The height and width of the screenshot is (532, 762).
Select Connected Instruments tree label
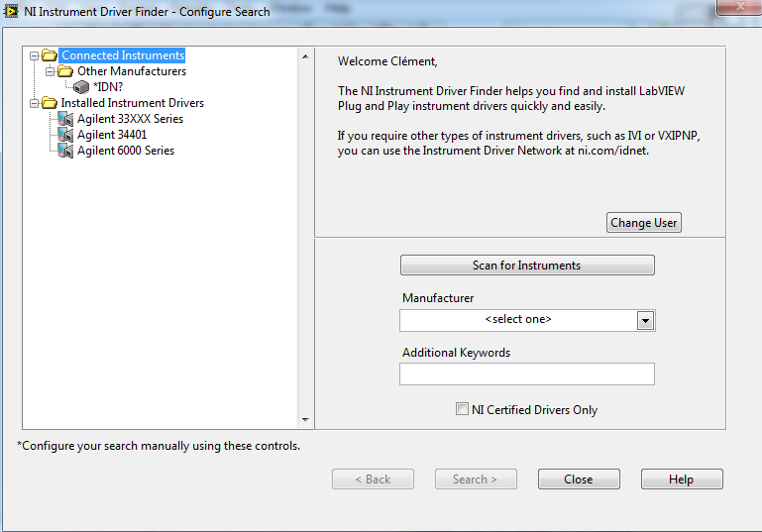[x=123, y=55]
